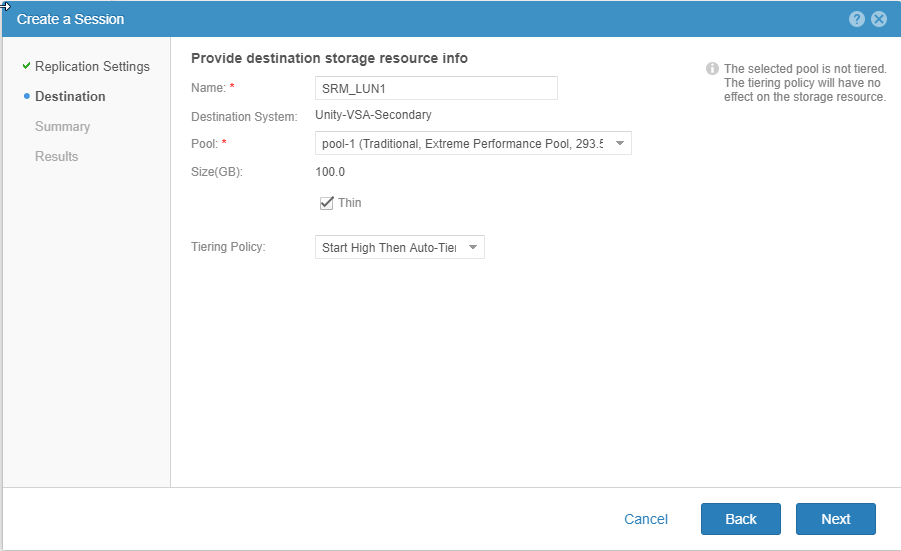Toggle the Thin checkbox
Image resolution: width=901 pixels, height=551 pixels.
tap(326, 203)
